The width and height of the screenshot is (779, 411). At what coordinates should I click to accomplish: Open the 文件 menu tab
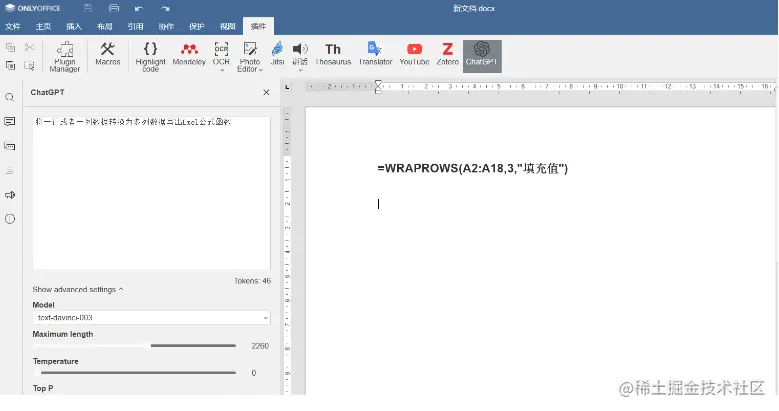pyautogui.click(x=12, y=26)
